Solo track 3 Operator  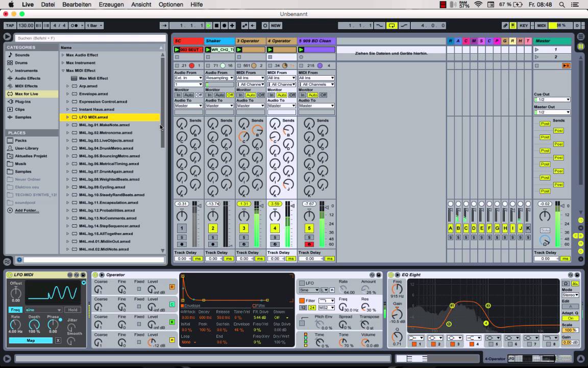(x=244, y=237)
